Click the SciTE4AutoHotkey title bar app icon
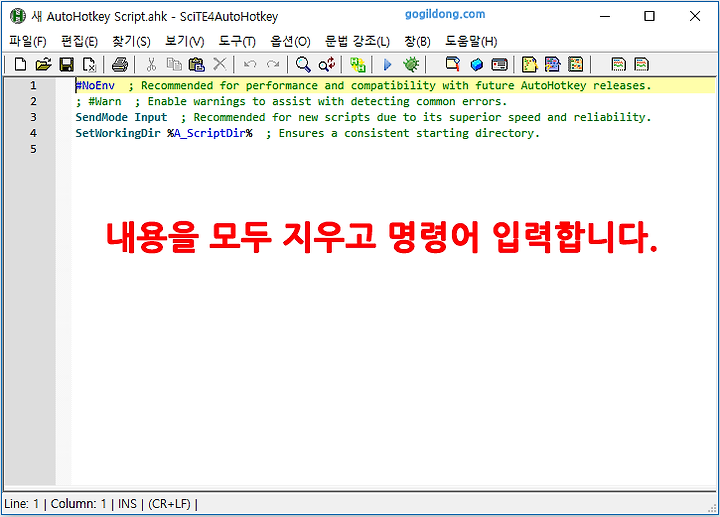The height and width of the screenshot is (517, 720). [x=17, y=16]
